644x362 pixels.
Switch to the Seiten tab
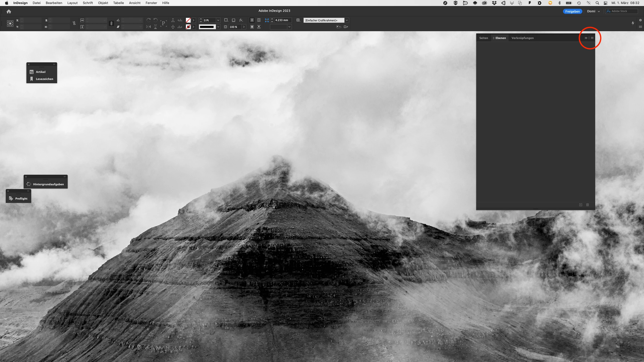pos(484,38)
